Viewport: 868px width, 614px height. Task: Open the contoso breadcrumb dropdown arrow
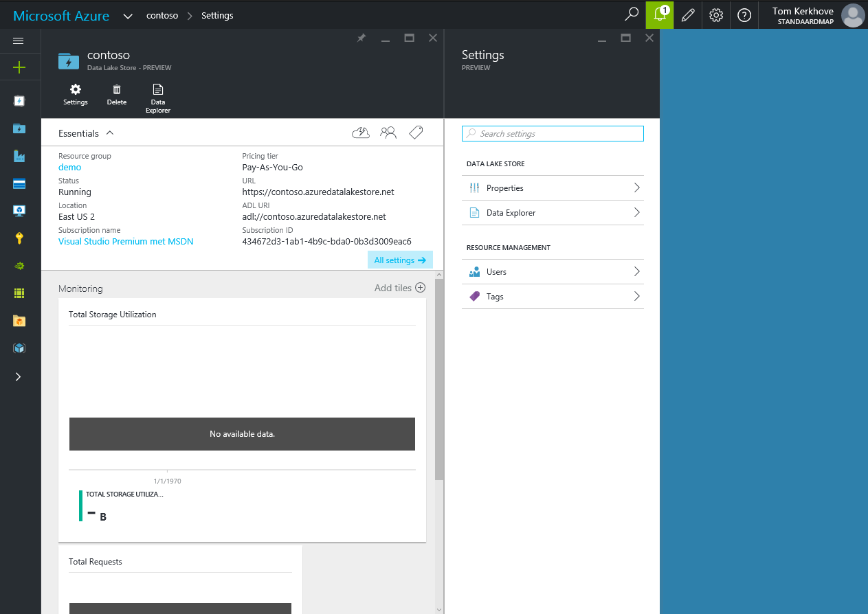click(x=128, y=14)
